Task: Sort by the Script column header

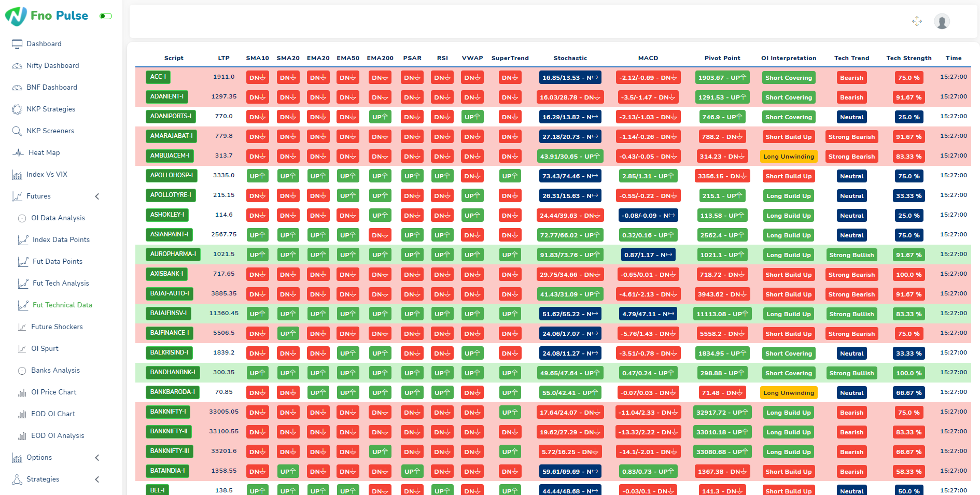Action: (174, 58)
